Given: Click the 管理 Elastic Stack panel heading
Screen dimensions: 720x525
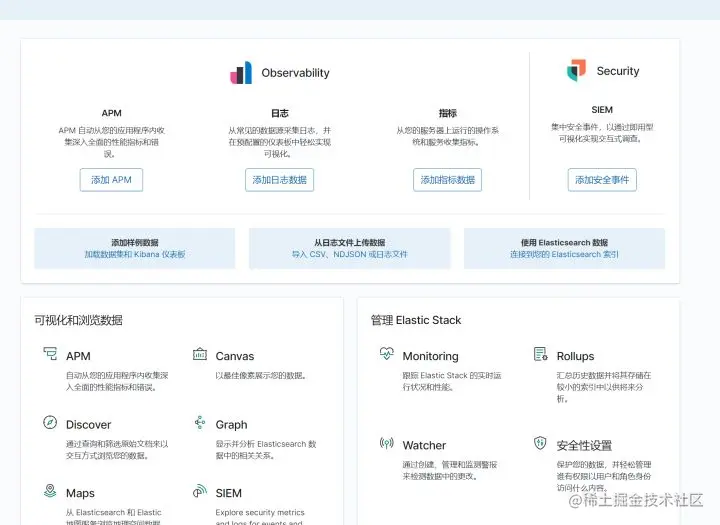Looking at the screenshot, I should click(x=416, y=320).
